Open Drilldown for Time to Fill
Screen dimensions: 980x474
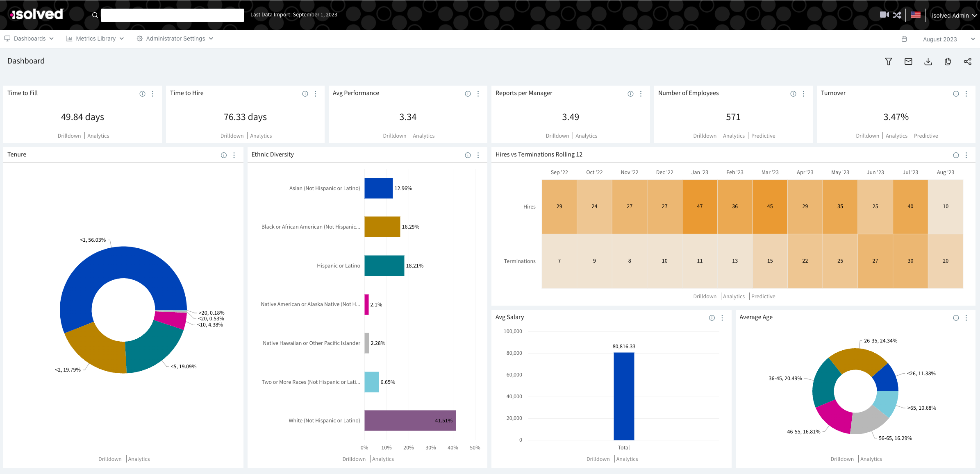[x=69, y=136]
